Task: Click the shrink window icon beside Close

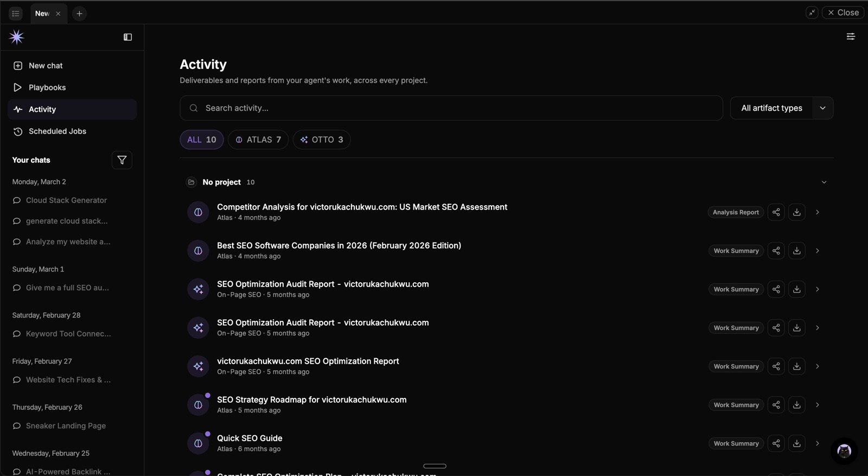Action: (x=812, y=12)
